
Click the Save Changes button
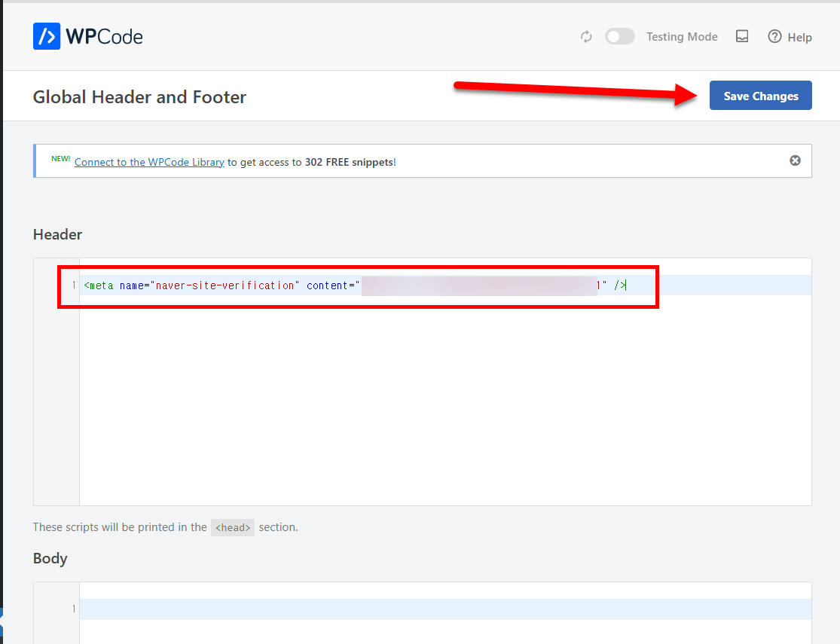point(761,96)
